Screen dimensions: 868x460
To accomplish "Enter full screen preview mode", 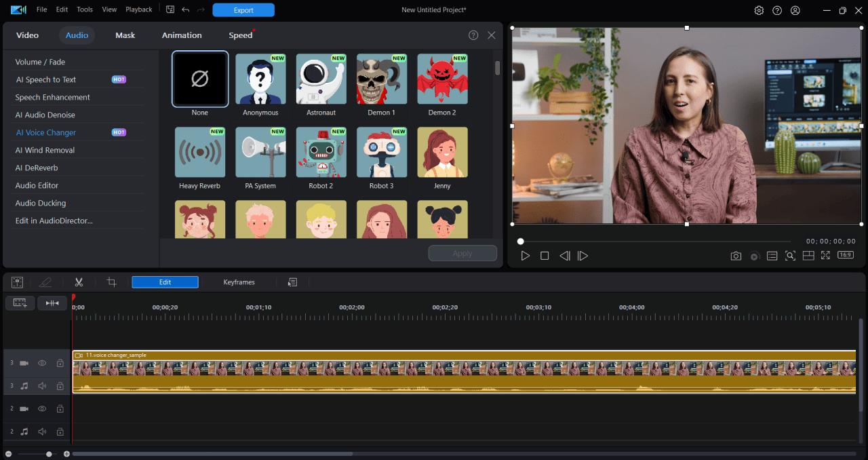I will [825, 256].
